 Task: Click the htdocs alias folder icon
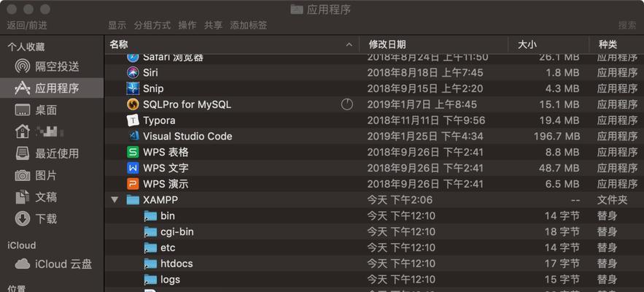coord(151,264)
